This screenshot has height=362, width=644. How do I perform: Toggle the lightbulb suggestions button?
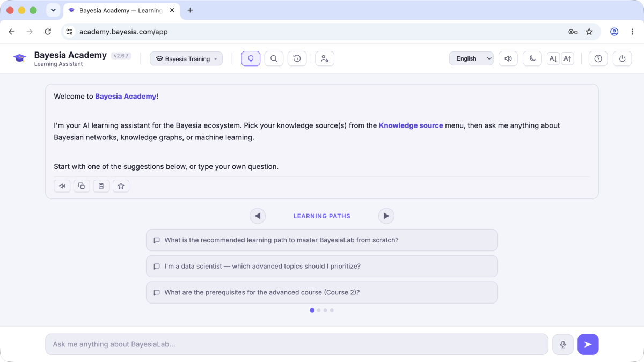coord(251,58)
